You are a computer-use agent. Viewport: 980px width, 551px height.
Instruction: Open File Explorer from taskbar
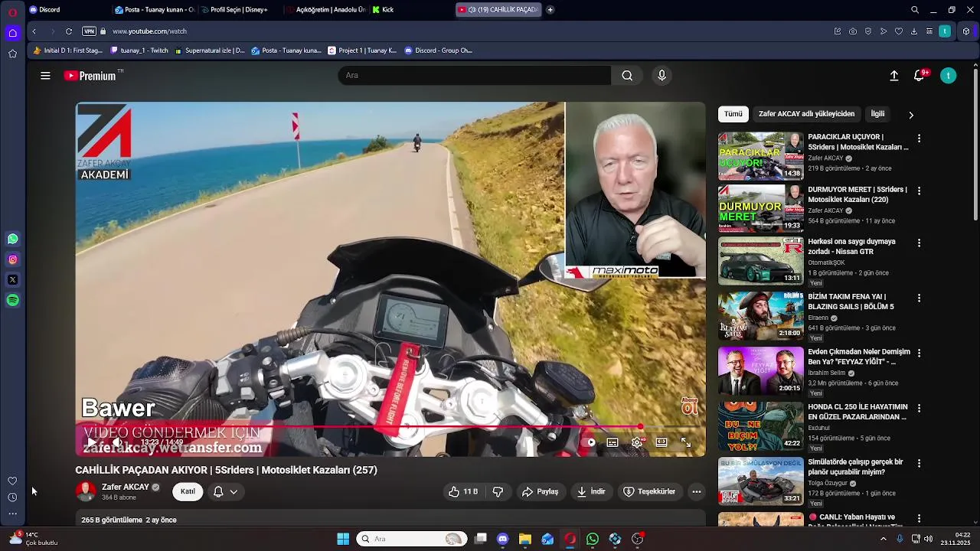524,539
